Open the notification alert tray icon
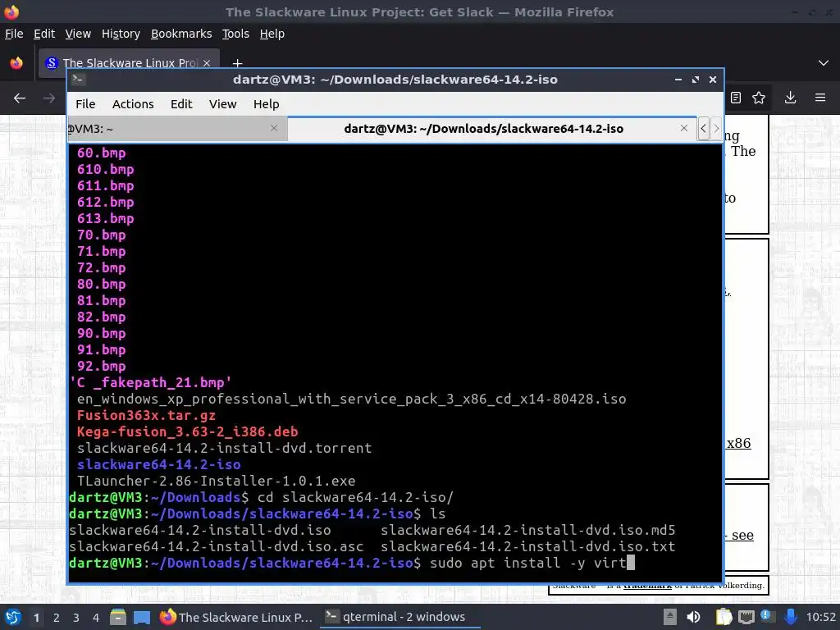 [766, 616]
